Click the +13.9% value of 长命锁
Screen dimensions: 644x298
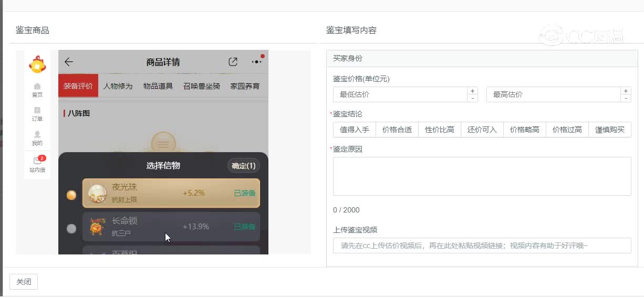(196, 227)
